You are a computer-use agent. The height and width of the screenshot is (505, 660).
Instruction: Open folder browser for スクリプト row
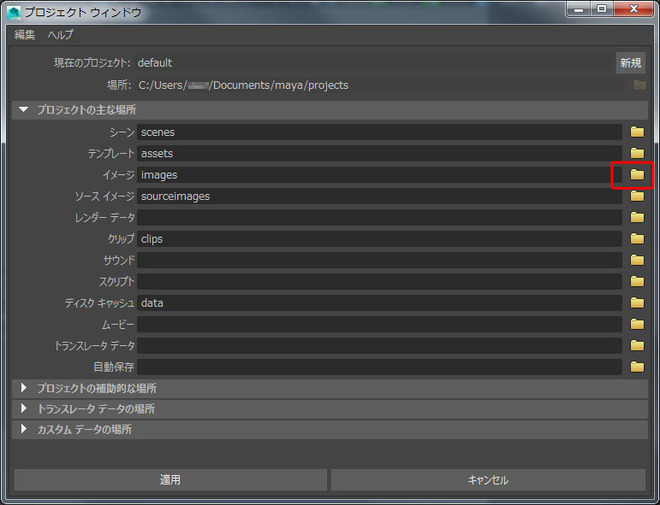(637, 281)
